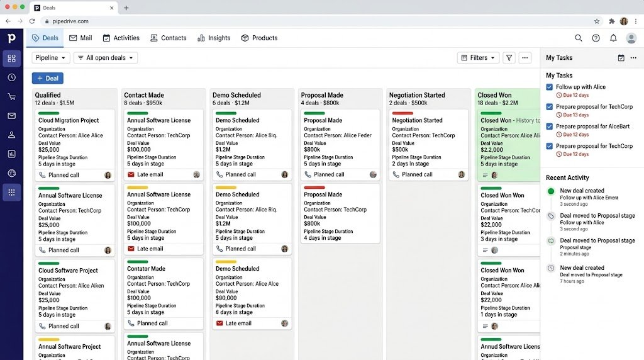644x360 pixels.
Task: Open the All open deals dropdown
Action: [x=106, y=58]
